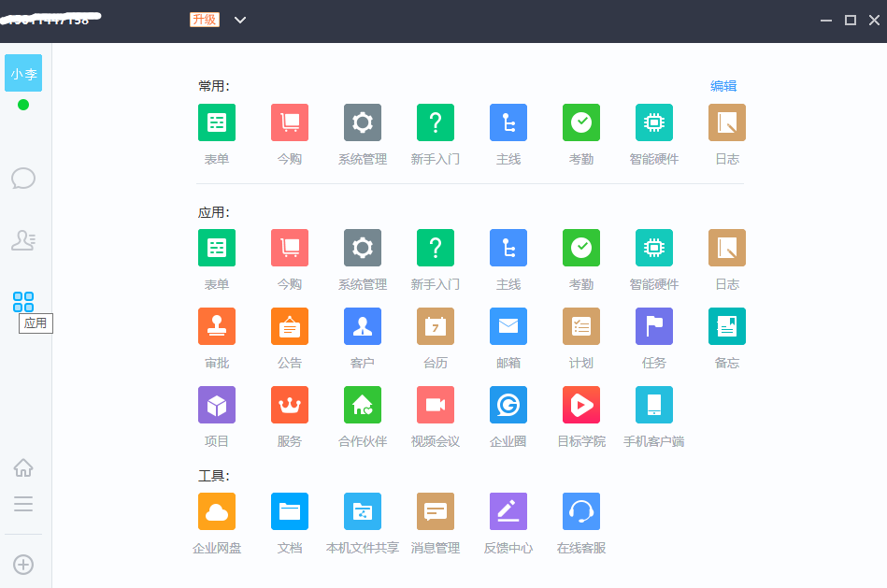Open the 台历 calendar app

tap(435, 326)
